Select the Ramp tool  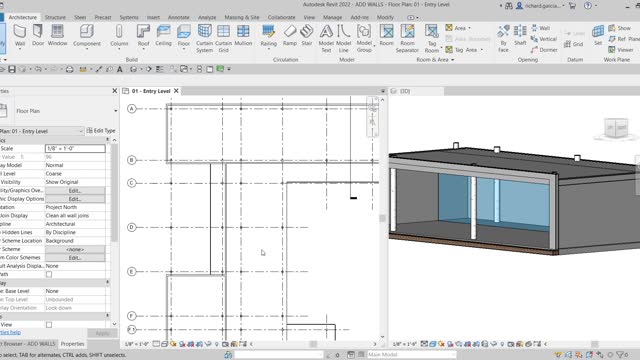pos(290,35)
